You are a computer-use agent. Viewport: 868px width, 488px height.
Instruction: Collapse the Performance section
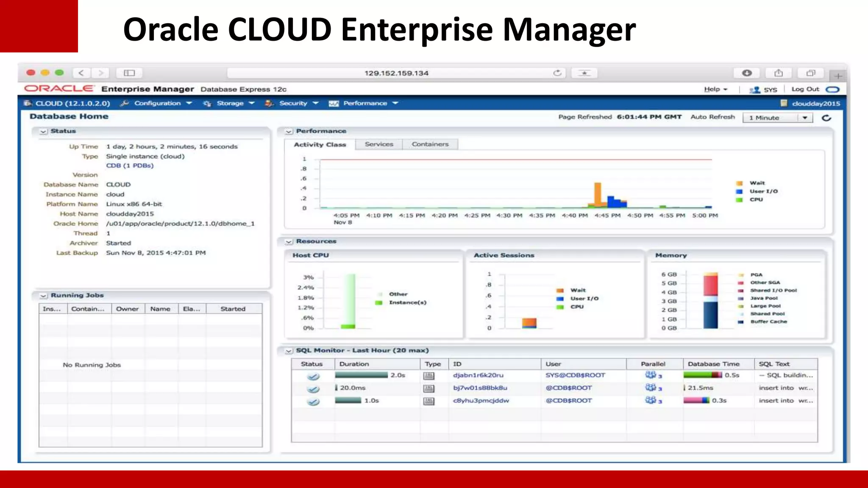click(x=289, y=132)
